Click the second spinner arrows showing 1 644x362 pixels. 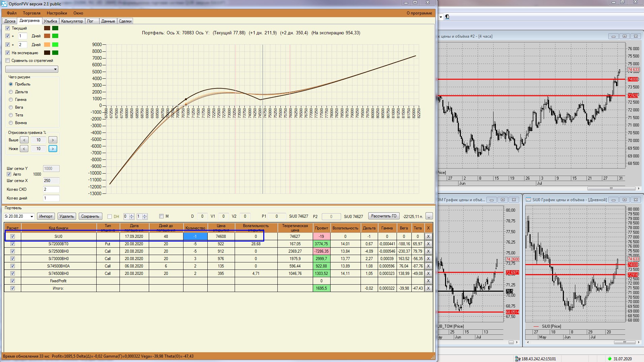[145, 216]
